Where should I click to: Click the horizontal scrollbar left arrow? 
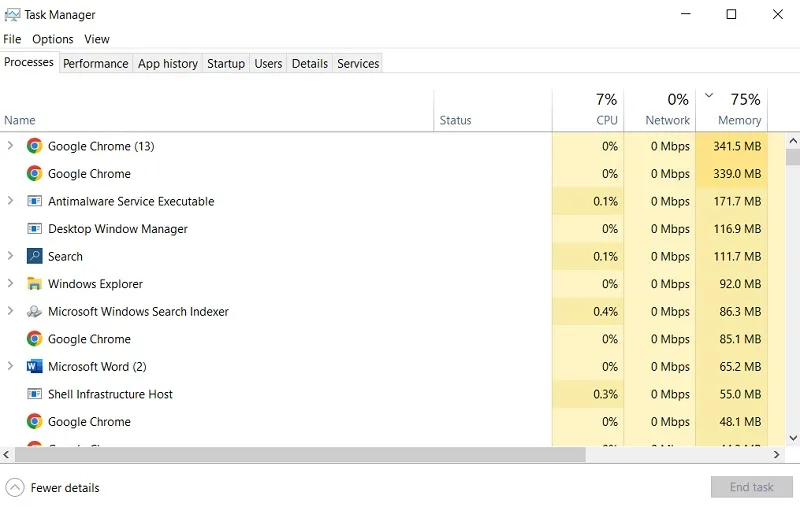click(7, 454)
